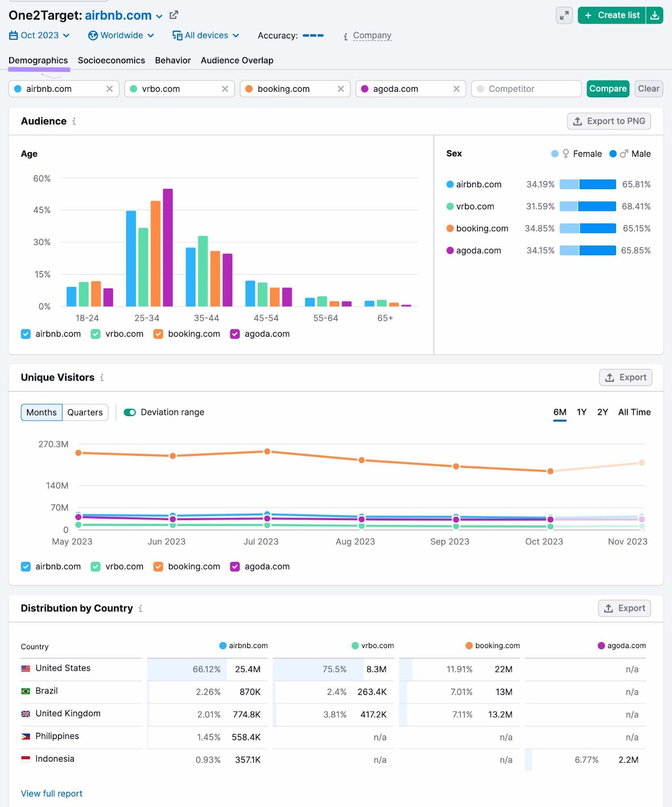The image size is (672, 807).
Task: Click the green Compare button
Action: 608,89
